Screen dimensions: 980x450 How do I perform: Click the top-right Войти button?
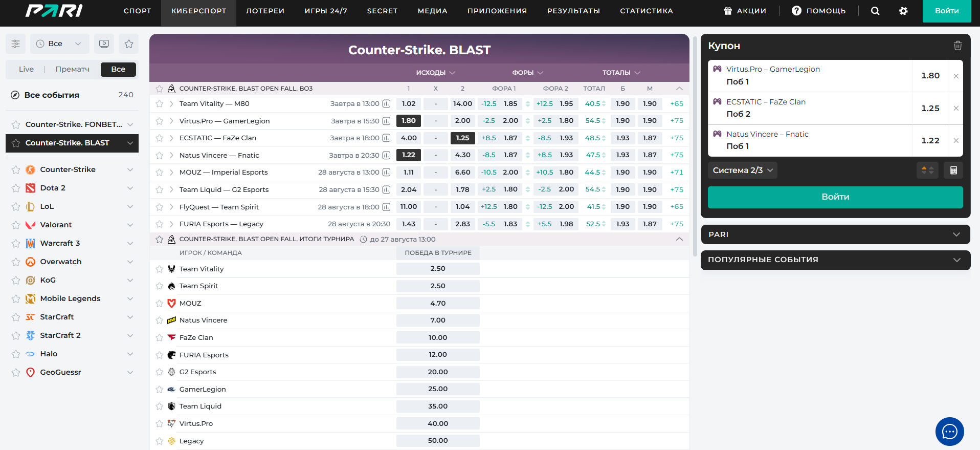(x=947, y=11)
